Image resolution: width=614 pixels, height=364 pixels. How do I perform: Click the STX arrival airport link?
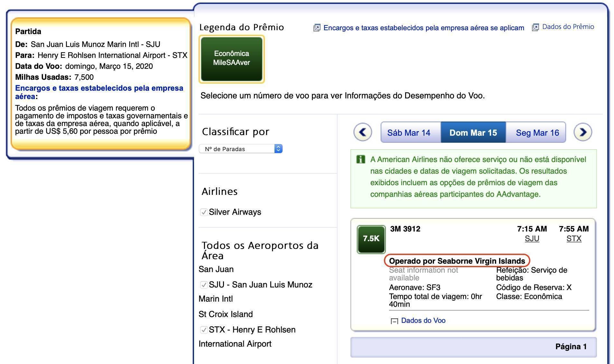574,239
